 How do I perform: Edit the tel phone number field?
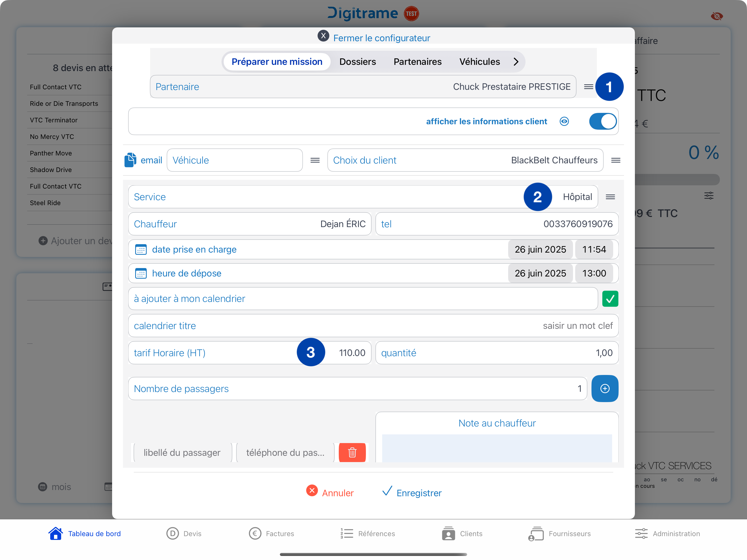pos(497,224)
